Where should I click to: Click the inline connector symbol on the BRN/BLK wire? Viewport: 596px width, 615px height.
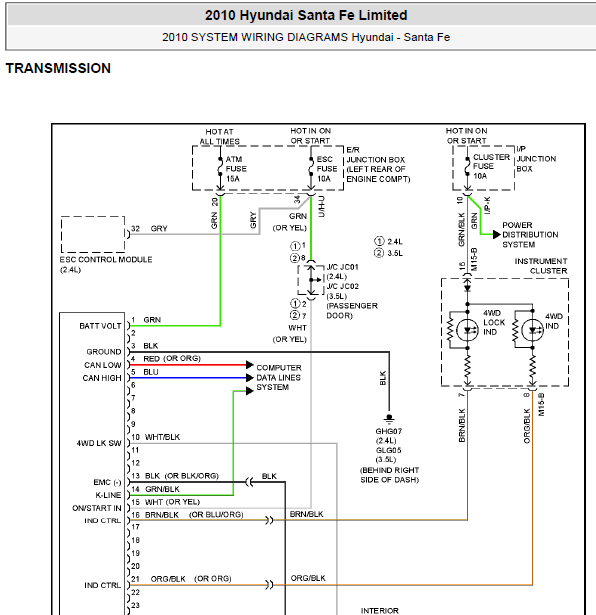point(269,520)
